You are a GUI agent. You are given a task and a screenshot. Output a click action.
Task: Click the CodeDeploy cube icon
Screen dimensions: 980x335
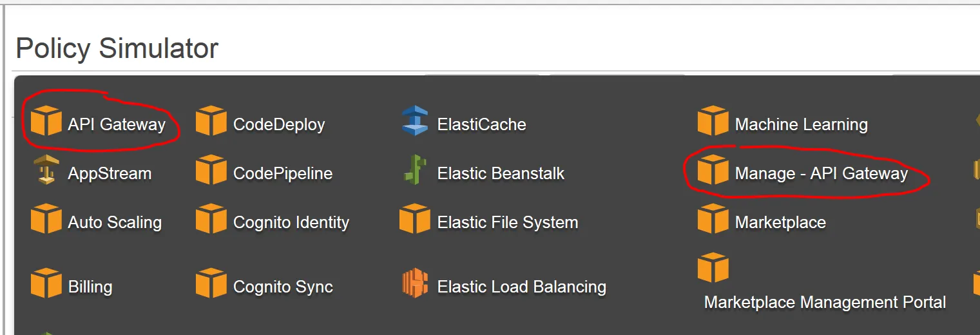(x=211, y=120)
